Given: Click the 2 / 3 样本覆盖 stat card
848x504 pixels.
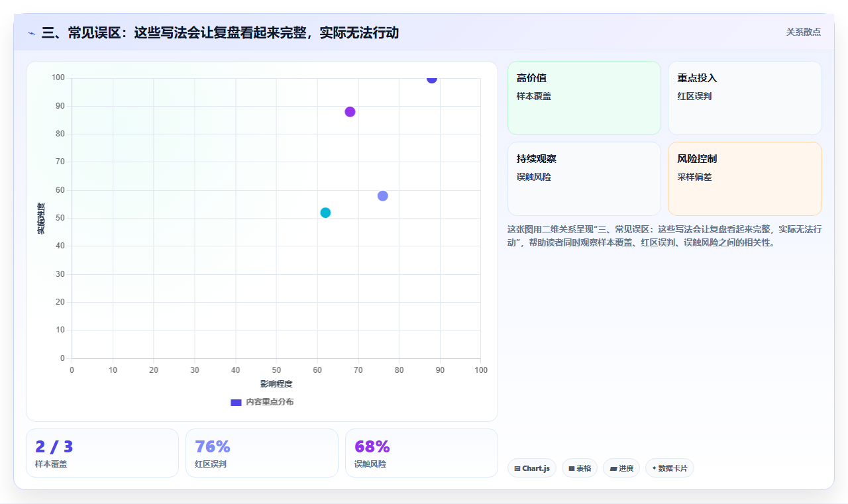Looking at the screenshot, I should point(102,453).
